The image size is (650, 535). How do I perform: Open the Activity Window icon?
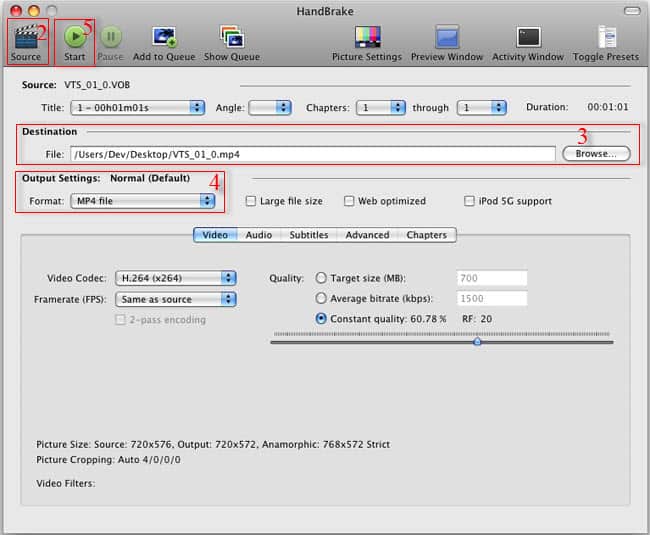coord(528,37)
